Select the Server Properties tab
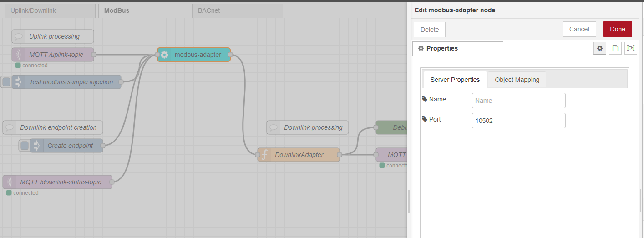644x238 pixels. pos(455,80)
